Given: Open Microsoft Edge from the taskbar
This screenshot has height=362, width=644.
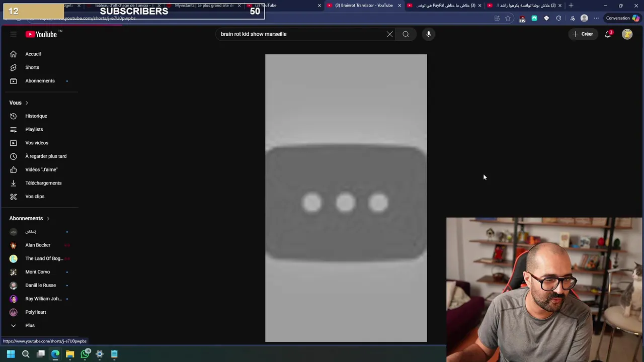Looking at the screenshot, I should click(55, 354).
